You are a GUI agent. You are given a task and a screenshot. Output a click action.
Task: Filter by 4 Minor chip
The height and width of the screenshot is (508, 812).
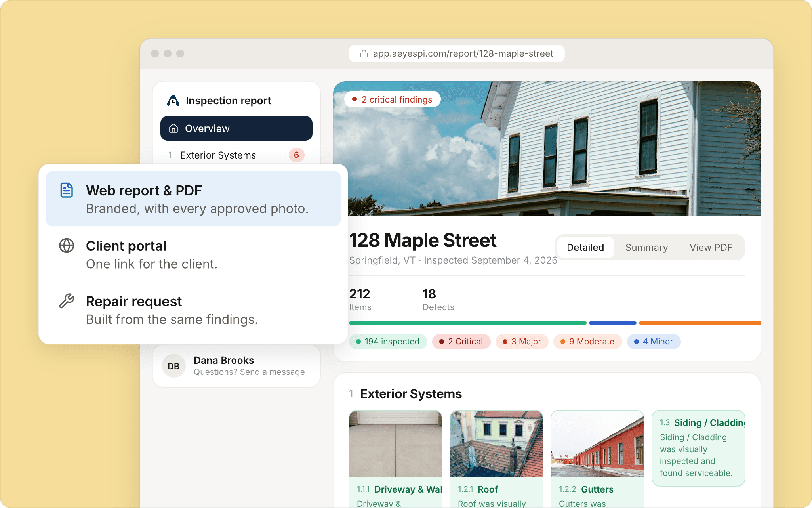654,342
